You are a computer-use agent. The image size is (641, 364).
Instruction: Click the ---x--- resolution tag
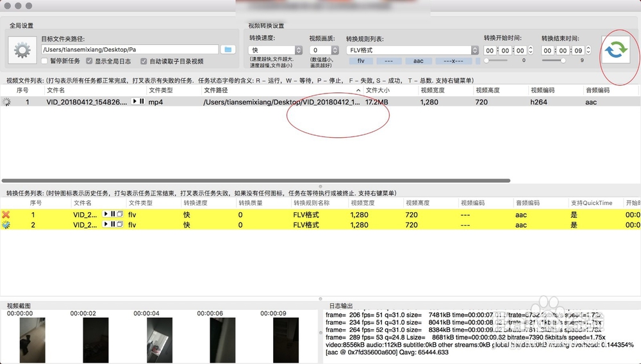pyautogui.click(x=453, y=61)
